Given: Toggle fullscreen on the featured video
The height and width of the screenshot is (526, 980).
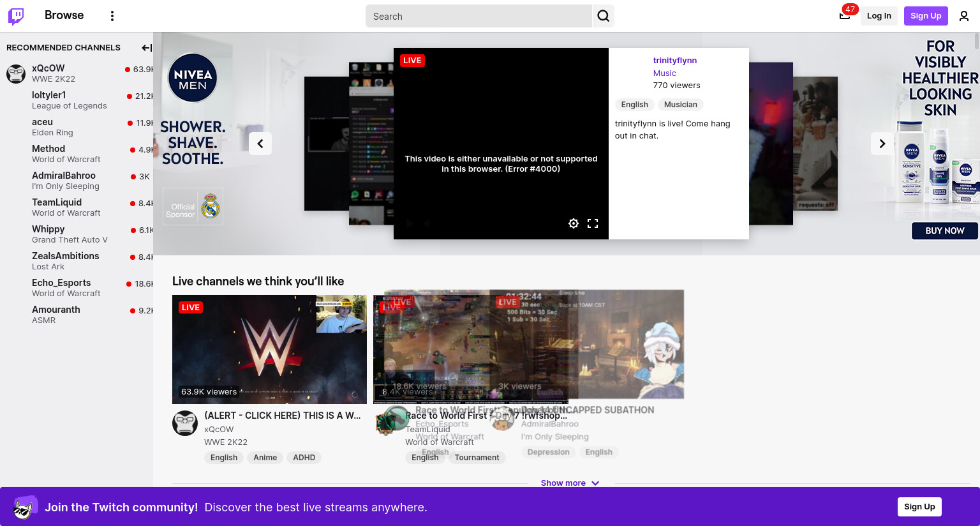Looking at the screenshot, I should 593,223.
